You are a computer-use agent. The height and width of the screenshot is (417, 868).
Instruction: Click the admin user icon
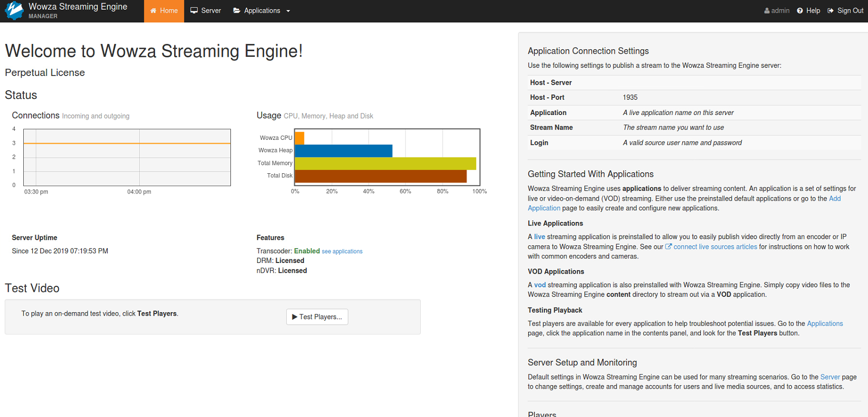pyautogui.click(x=767, y=11)
